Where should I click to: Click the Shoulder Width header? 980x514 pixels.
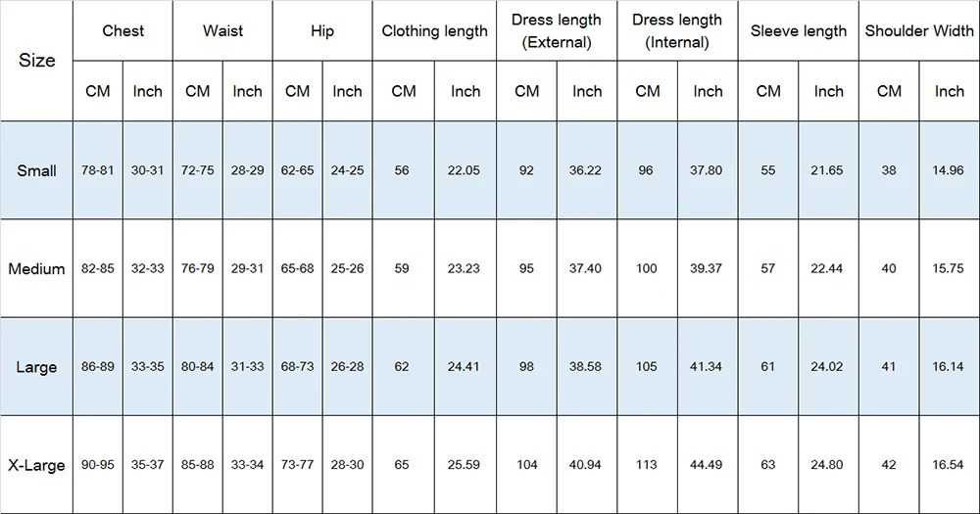click(x=919, y=30)
